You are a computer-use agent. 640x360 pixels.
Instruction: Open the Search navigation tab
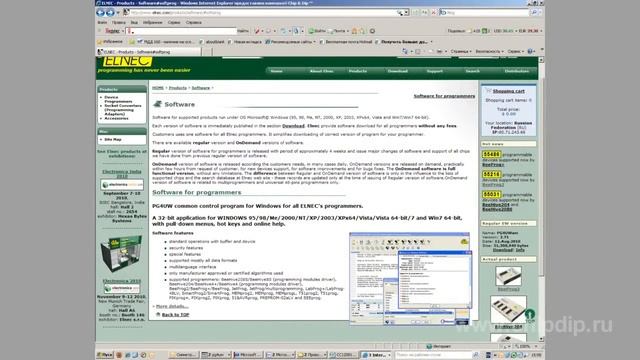[473, 71]
